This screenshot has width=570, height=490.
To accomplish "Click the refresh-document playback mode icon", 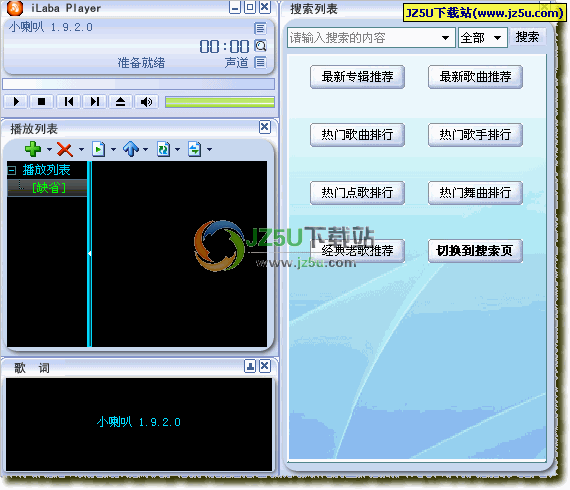I will pyautogui.click(x=163, y=149).
